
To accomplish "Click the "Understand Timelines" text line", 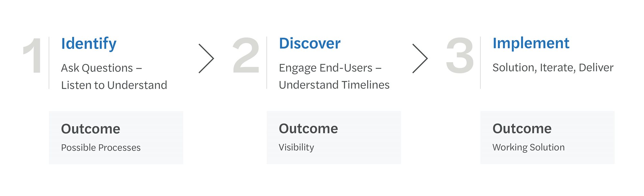I will [x=334, y=85].
